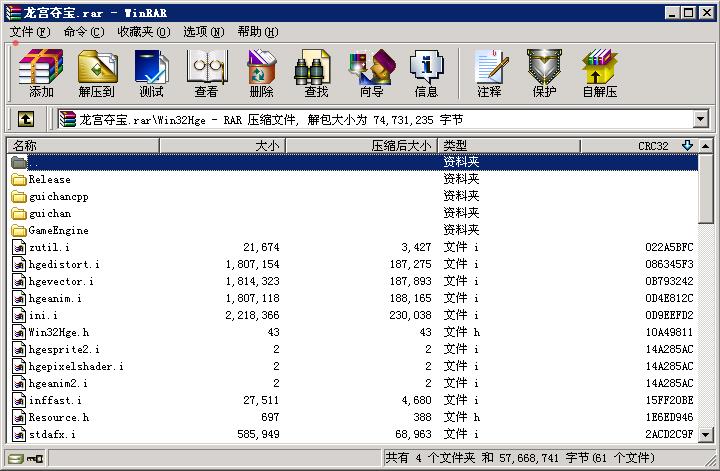Expand the archive path dropdown

[x=700, y=120]
